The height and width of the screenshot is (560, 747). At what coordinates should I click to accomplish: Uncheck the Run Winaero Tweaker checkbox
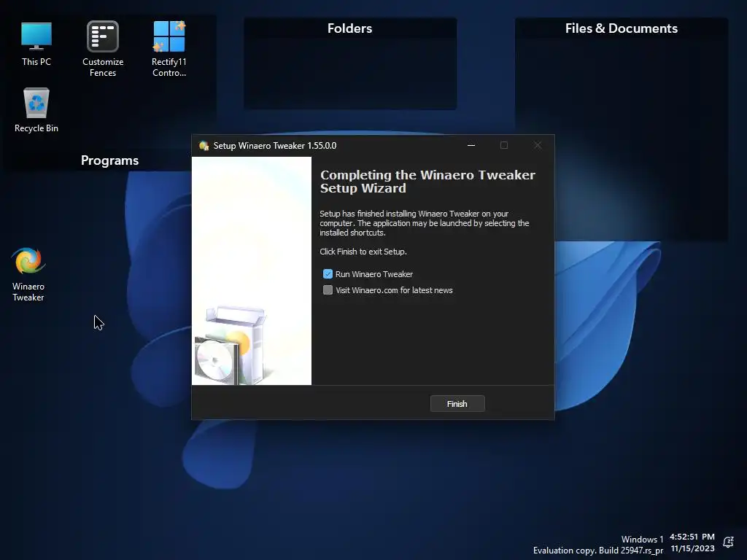(328, 274)
